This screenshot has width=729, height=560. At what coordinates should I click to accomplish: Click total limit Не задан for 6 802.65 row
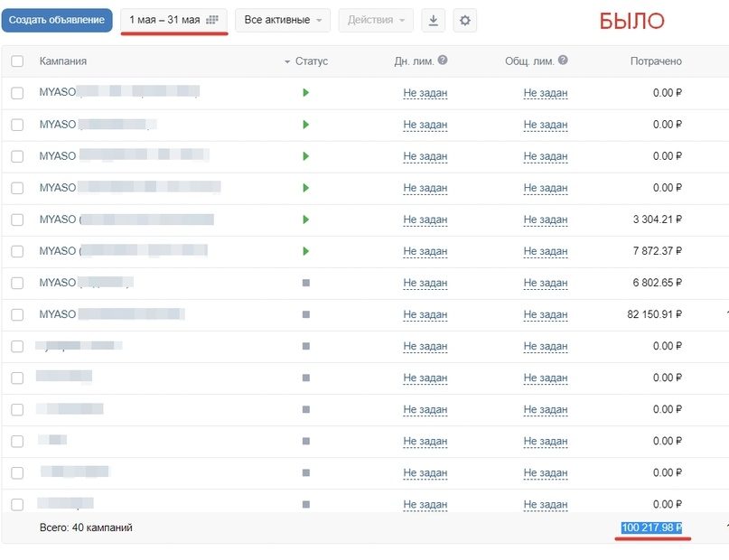(x=546, y=283)
